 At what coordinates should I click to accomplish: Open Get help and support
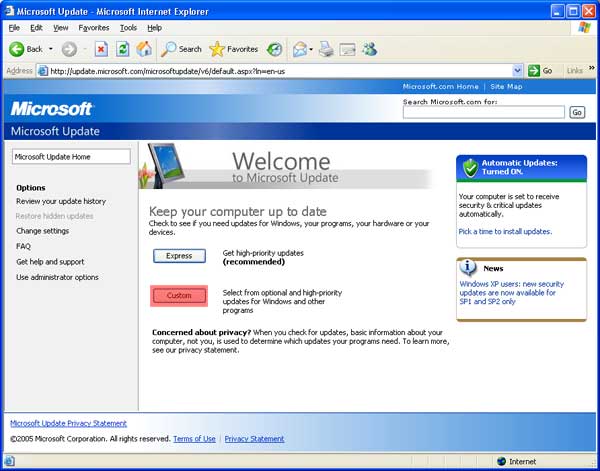coord(50,262)
